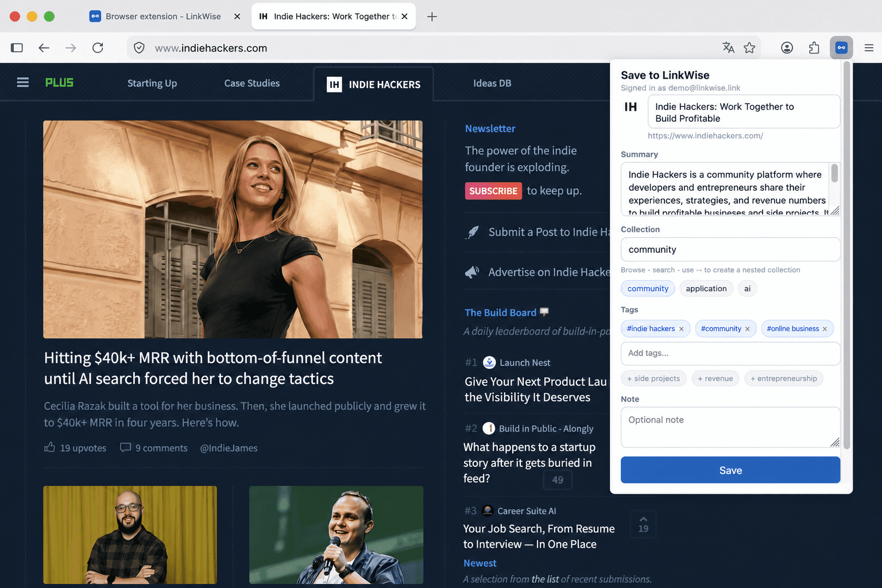Bookmark this page with the star icon

click(x=749, y=48)
